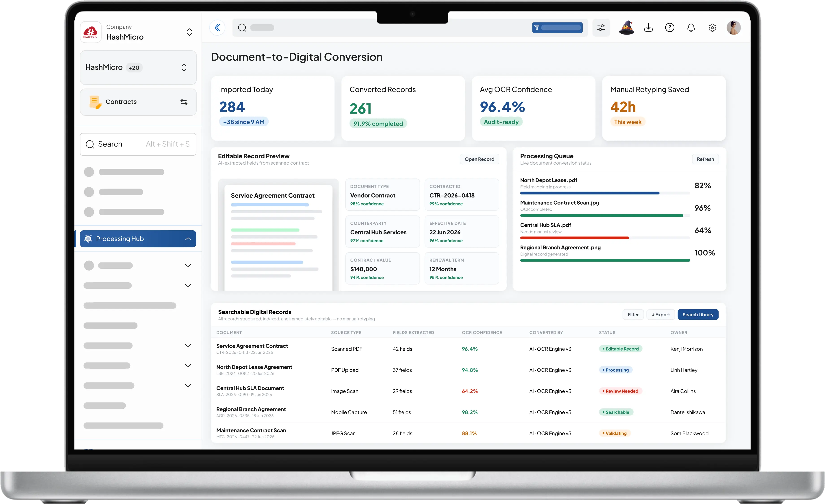Click the collapse sidebar double-chevron icon
This screenshot has width=825, height=504.
click(217, 28)
